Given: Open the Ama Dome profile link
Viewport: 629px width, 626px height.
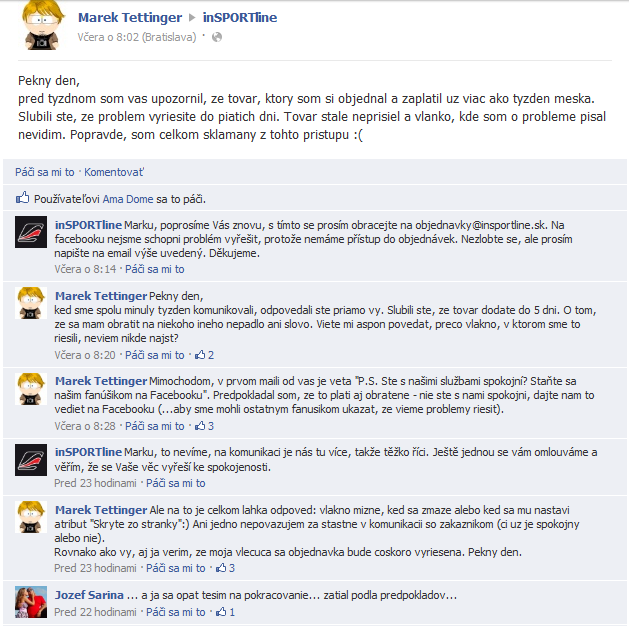Looking at the screenshot, I should [128, 199].
